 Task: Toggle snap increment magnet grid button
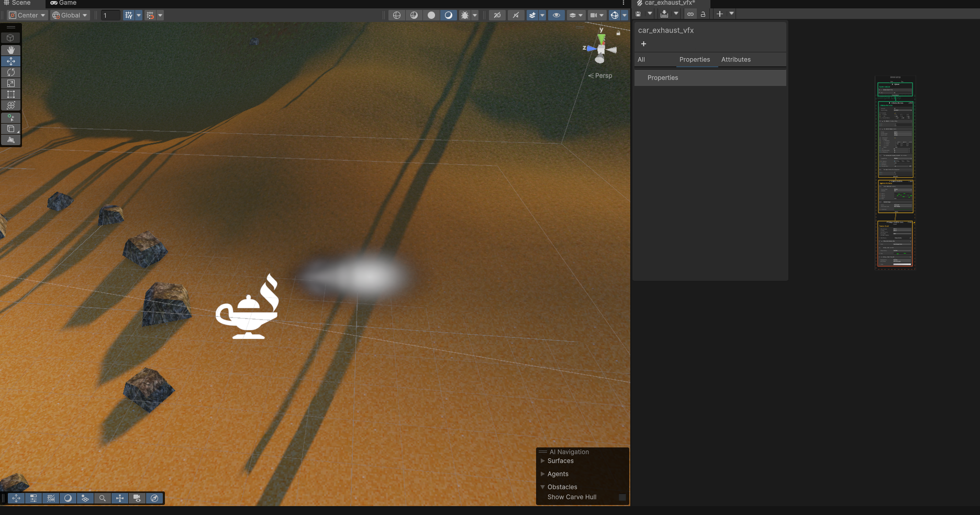(x=150, y=15)
